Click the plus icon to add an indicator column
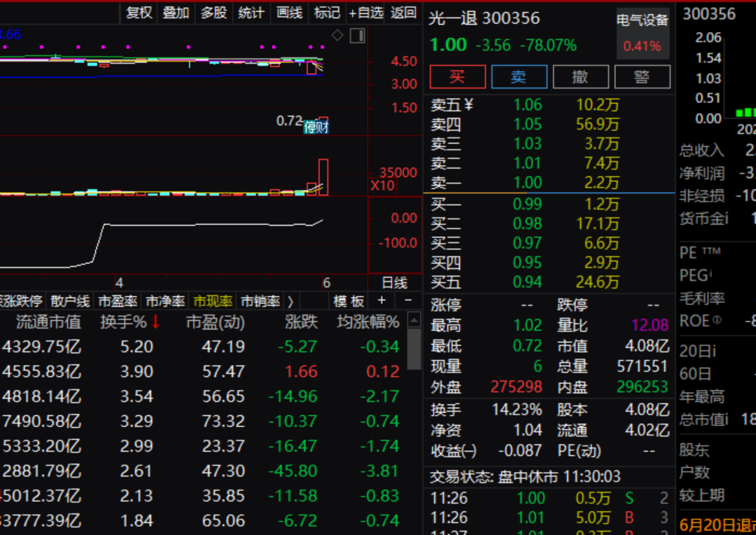The width and height of the screenshot is (756, 535). pyautogui.click(x=382, y=301)
